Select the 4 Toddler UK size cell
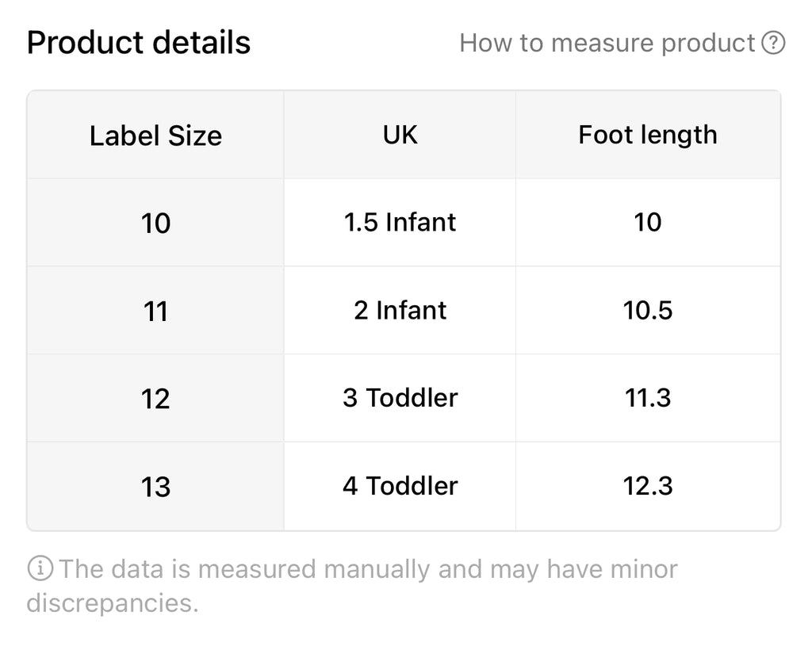This screenshot has width=812, height=654. [400, 486]
